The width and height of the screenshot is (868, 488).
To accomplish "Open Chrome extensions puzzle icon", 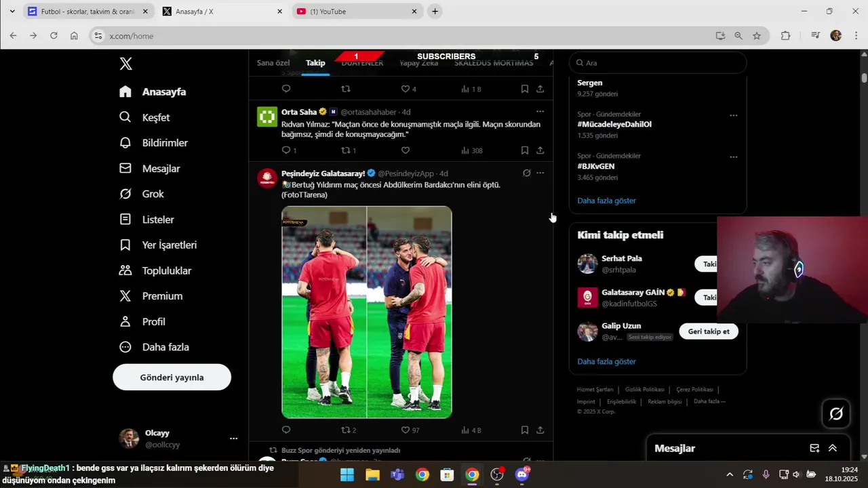I will pos(785,36).
